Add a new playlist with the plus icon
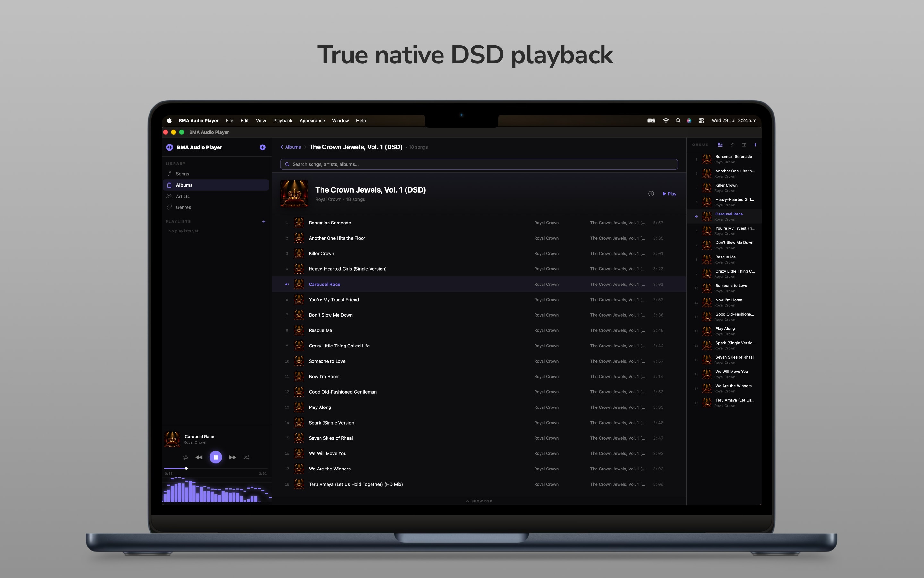 (x=263, y=221)
